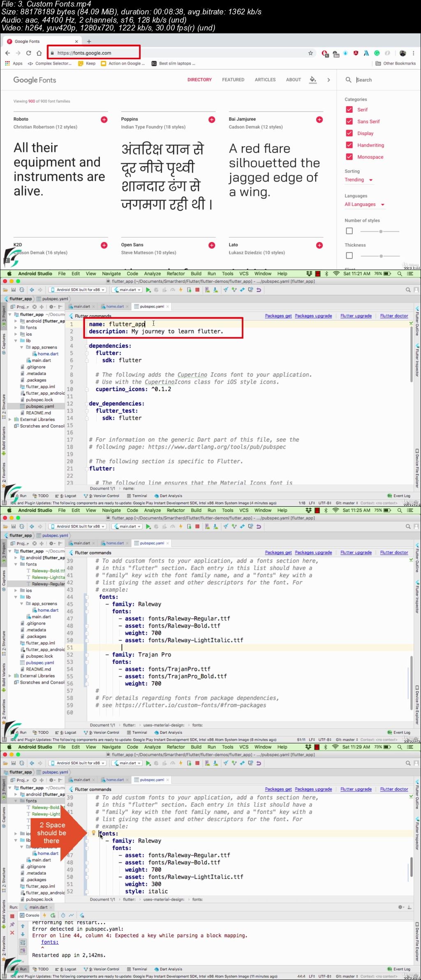Uncheck the Sans Serif category
421x980 pixels.
tap(349, 121)
